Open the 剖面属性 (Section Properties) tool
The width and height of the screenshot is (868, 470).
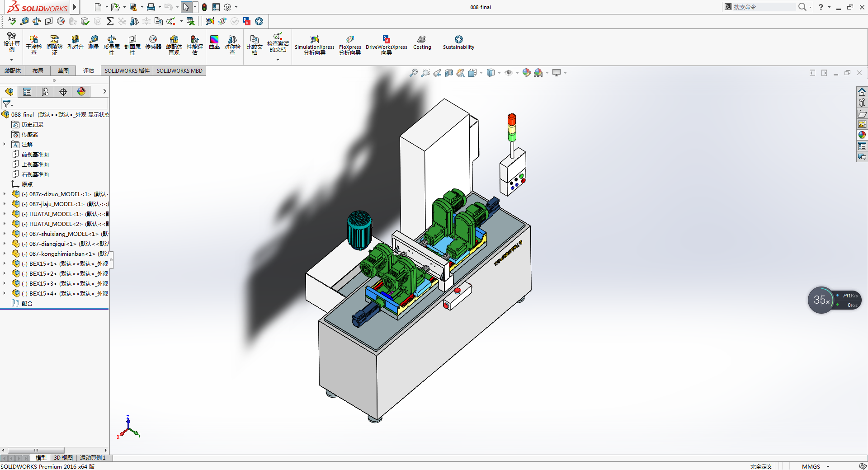tap(132, 45)
